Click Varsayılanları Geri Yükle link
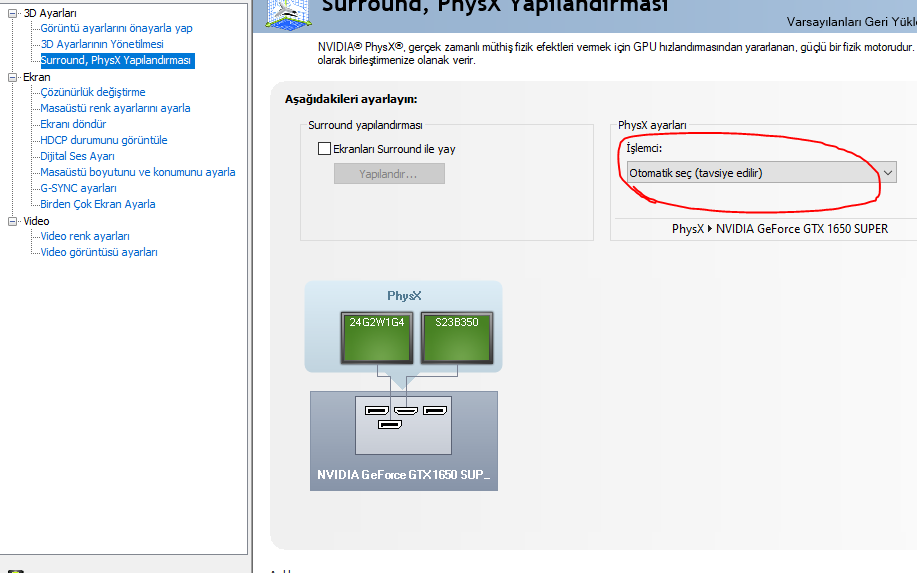The height and width of the screenshot is (573, 917). 852,22
